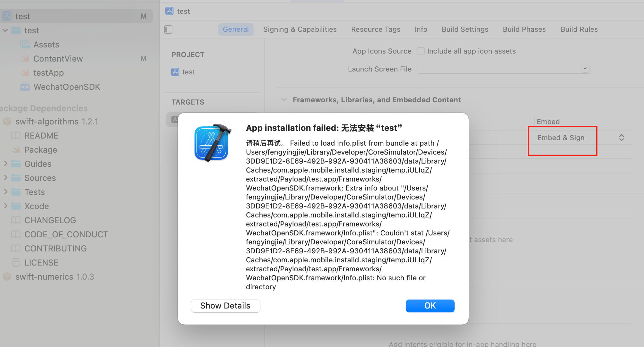Click Show Details button
This screenshot has width=644, height=347.
point(225,306)
